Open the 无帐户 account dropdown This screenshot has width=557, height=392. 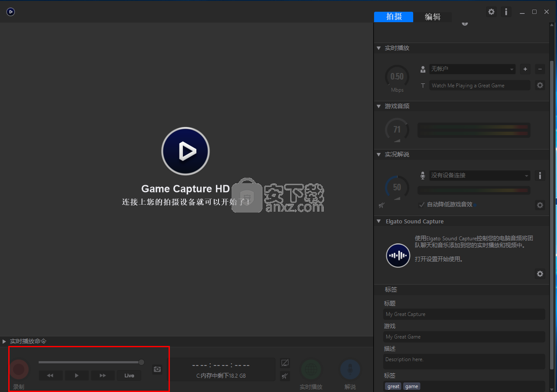(472, 69)
